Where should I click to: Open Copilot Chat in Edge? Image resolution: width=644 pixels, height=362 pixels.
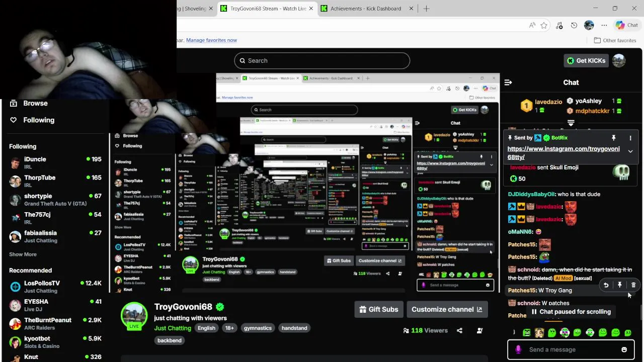pos(627,25)
